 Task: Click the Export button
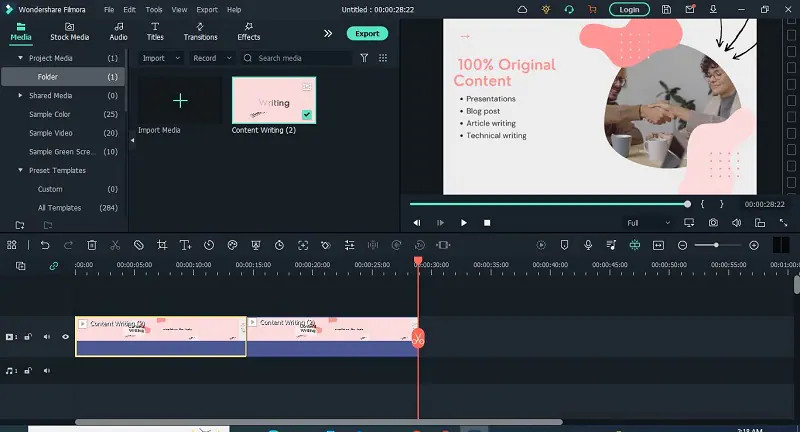[367, 33]
